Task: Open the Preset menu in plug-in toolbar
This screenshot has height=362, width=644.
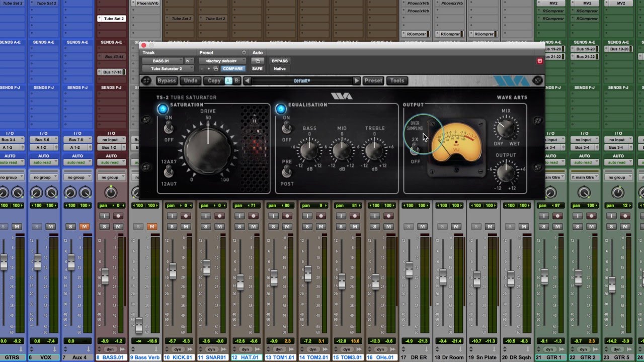Action: 373,80
